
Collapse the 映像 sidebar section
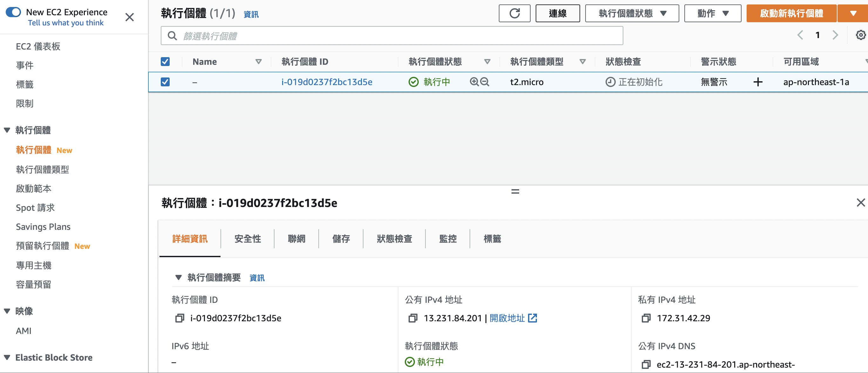(x=7, y=311)
